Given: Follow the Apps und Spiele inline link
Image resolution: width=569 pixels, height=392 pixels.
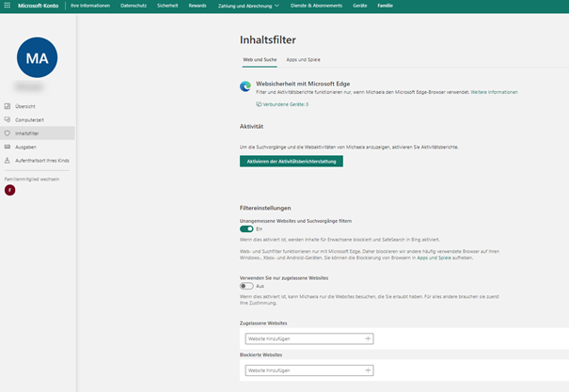Looking at the screenshot, I should 434,258.
